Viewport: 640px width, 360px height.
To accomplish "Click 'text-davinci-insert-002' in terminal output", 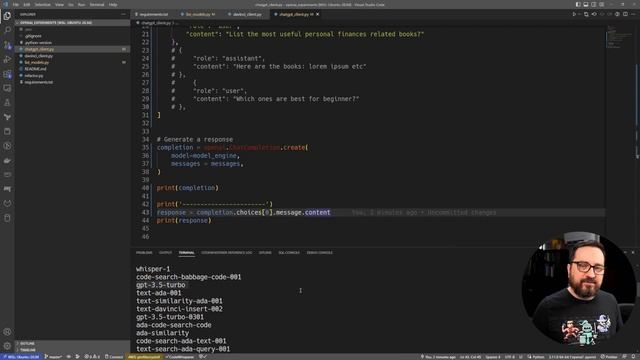I will [x=179, y=309].
